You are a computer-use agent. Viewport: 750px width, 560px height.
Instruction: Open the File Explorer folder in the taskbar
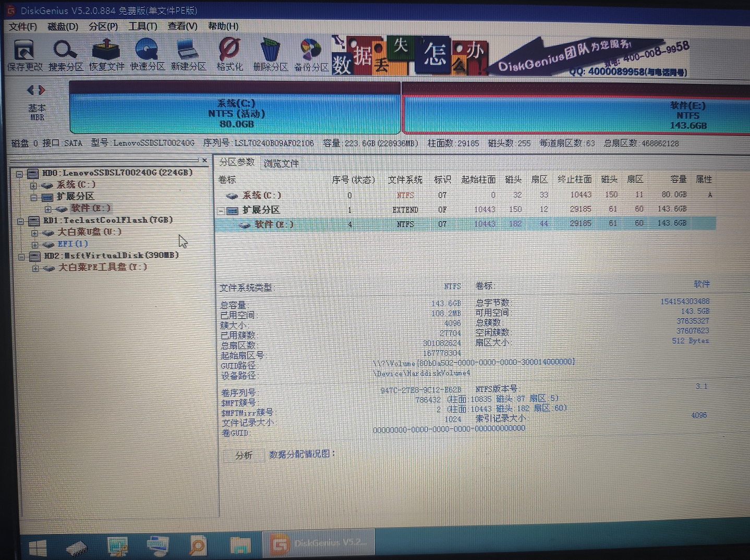239,545
